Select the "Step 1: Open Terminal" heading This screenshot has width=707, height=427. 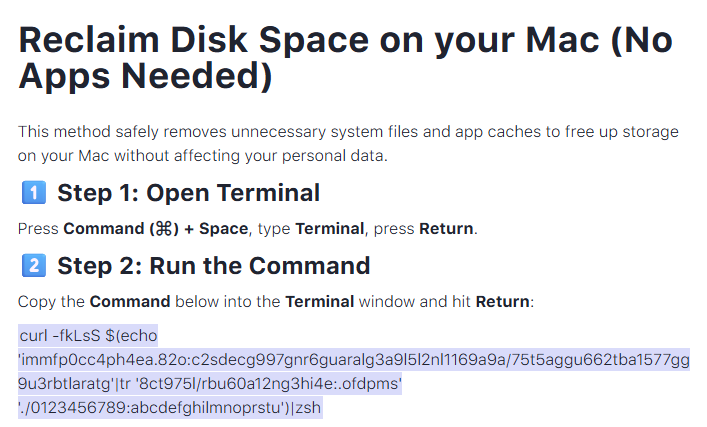pyautogui.click(x=188, y=193)
